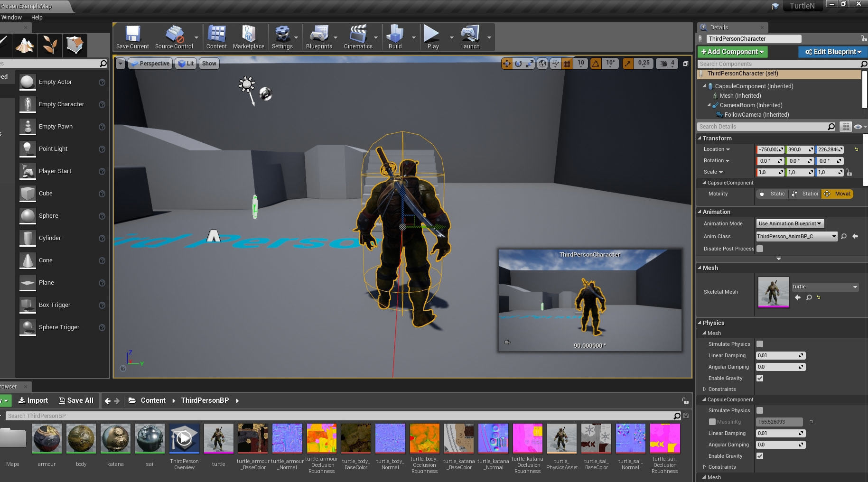
Task: Select the Landscape mode mountain icon
Action: (25, 45)
